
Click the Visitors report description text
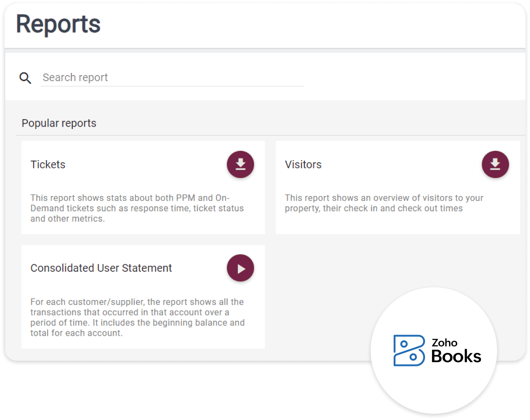click(x=384, y=203)
